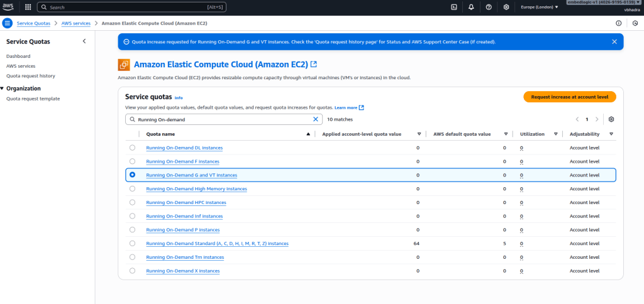The image size is (644, 304).
Task: Launch CloudShell from the top bar
Action: (x=453, y=7)
